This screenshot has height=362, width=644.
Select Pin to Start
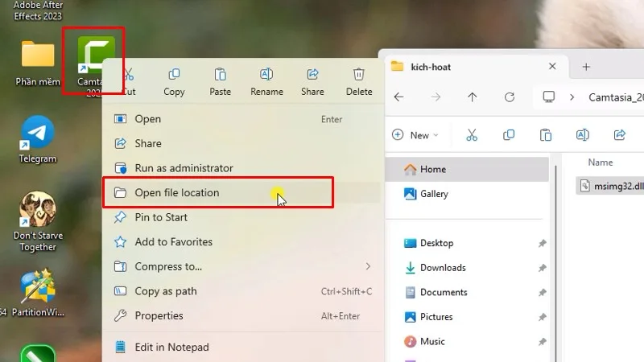(x=243, y=217)
